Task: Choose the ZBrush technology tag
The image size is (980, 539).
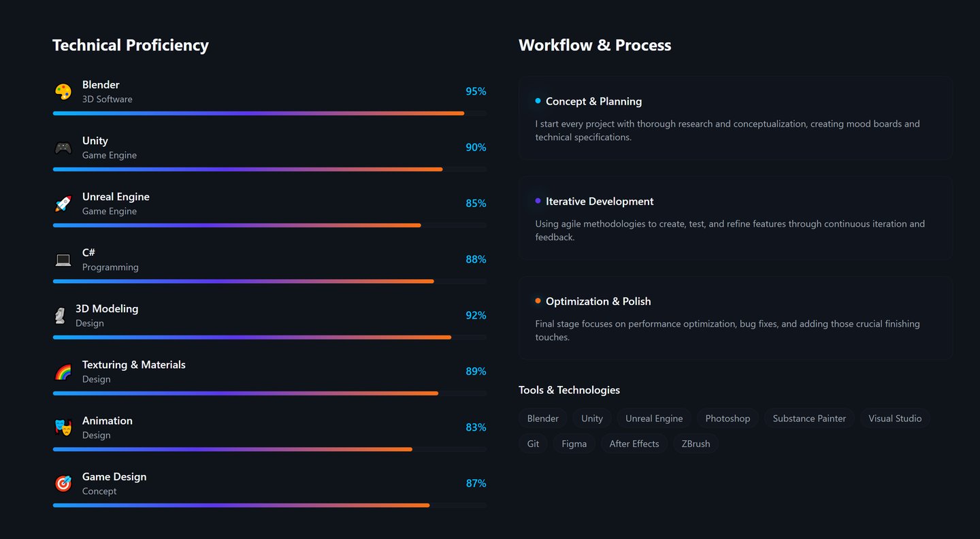Action: 696,444
